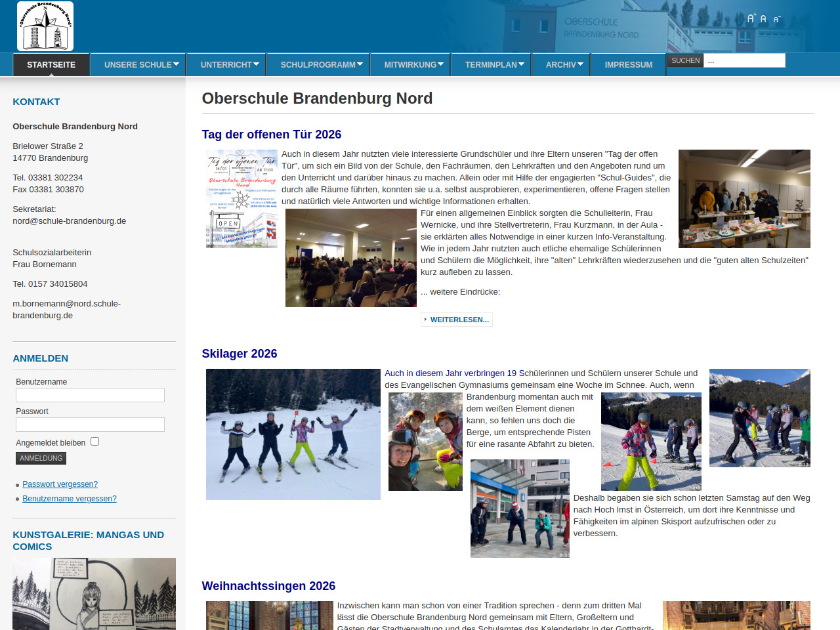840x630 pixels.
Task: Click into the Benutzername field
Action: click(x=90, y=395)
